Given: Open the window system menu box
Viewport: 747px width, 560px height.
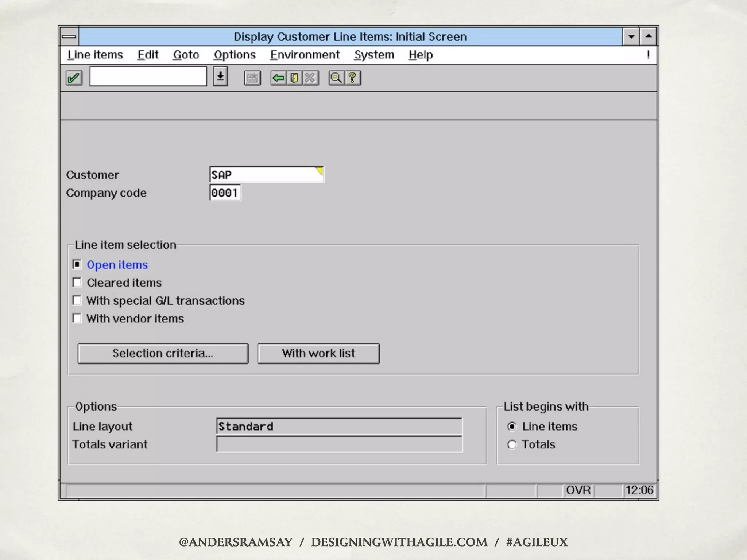Looking at the screenshot, I should click(69, 36).
